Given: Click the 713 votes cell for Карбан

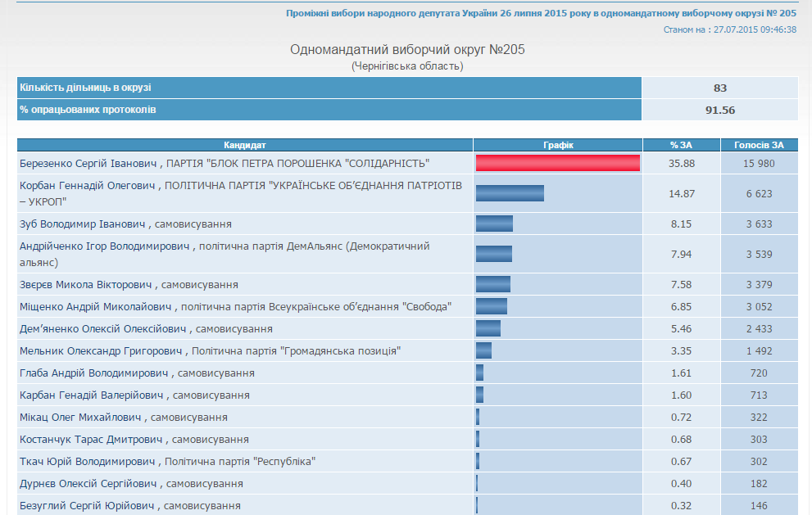Looking at the screenshot, I should tap(759, 395).
